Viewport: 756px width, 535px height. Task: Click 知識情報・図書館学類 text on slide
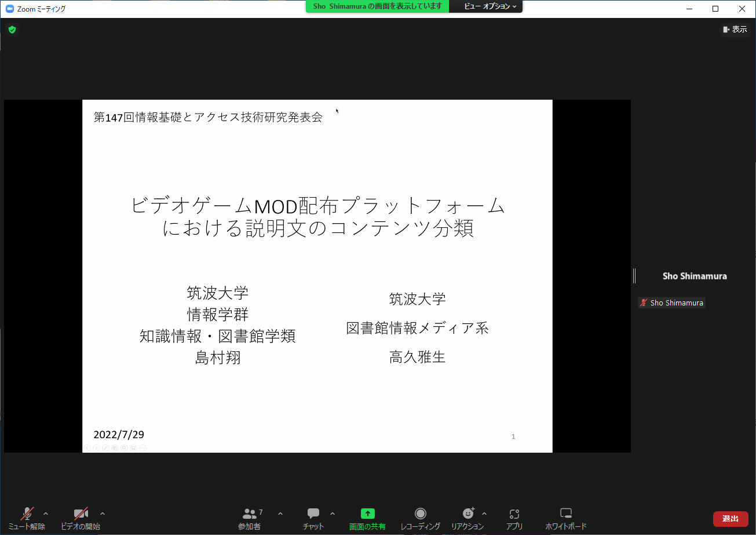click(x=218, y=336)
